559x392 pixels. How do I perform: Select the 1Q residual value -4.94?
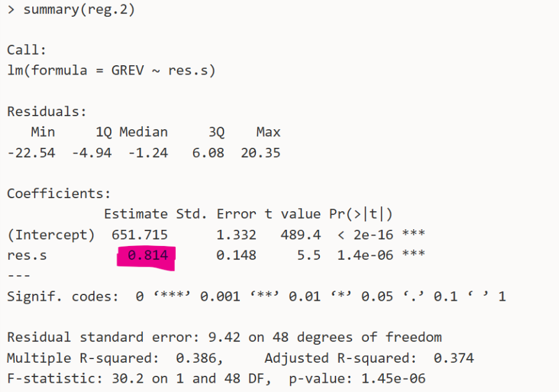click(91, 152)
